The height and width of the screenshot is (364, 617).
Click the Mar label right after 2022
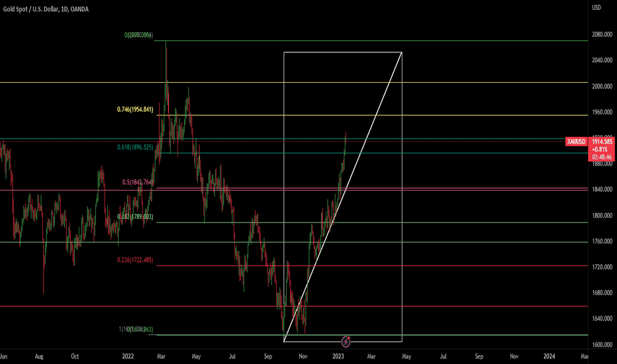tap(161, 356)
